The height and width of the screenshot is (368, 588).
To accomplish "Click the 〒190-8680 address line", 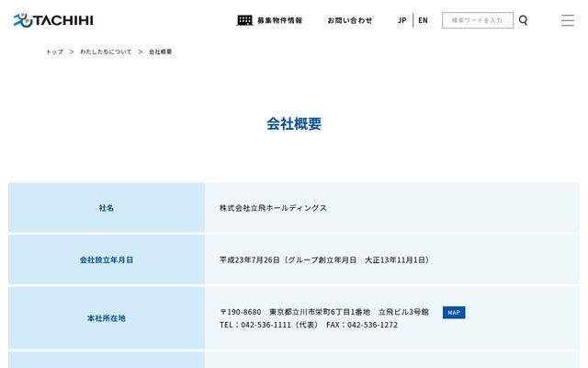I will (324, 312).
